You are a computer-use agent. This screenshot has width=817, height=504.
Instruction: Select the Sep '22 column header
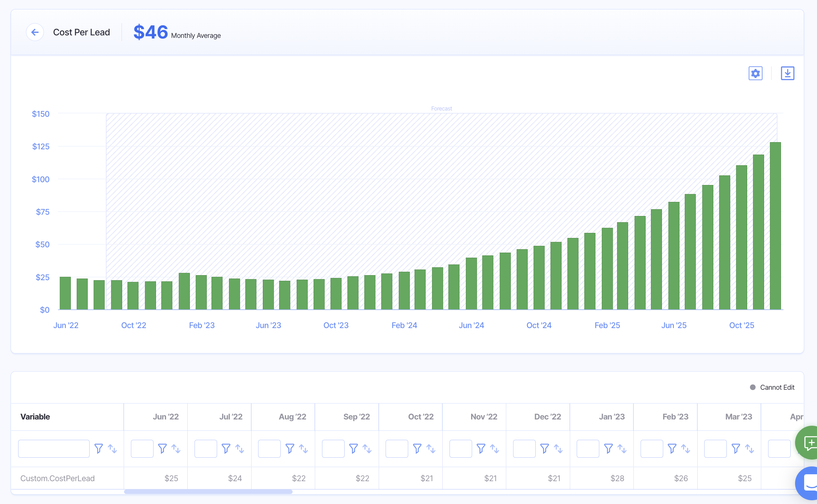[x=356, y=417]
